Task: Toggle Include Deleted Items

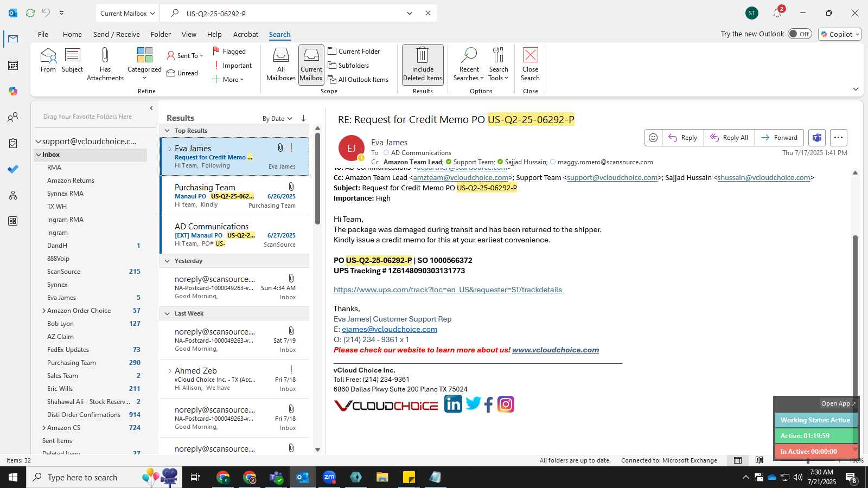Action: pos(423,65)
